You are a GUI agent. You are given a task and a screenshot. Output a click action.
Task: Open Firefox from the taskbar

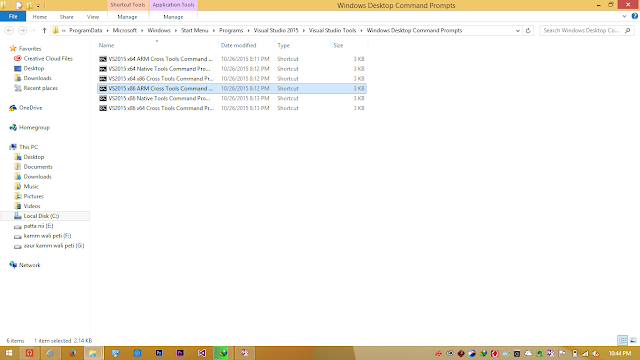point(72,353)
